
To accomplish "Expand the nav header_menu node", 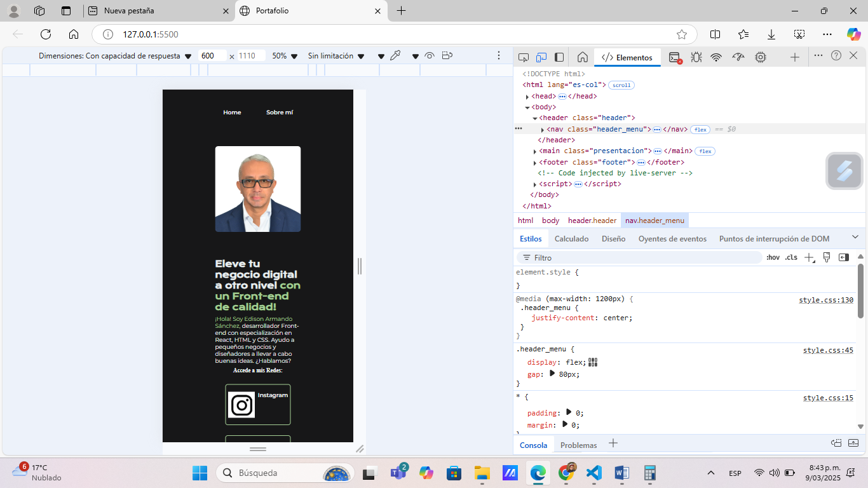I will point(543,130).
